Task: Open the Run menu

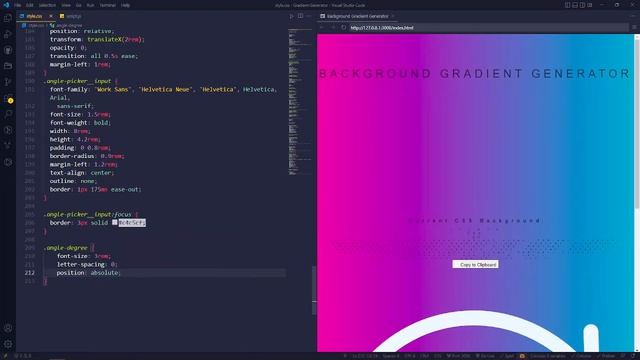Action: (90, 5)
